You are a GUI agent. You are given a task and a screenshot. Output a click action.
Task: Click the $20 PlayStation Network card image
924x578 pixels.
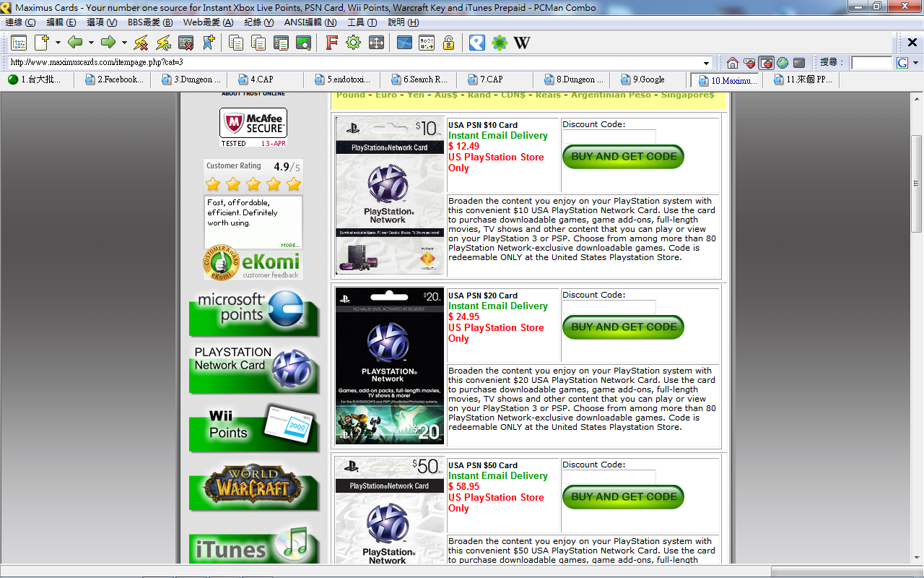[390, 366]
